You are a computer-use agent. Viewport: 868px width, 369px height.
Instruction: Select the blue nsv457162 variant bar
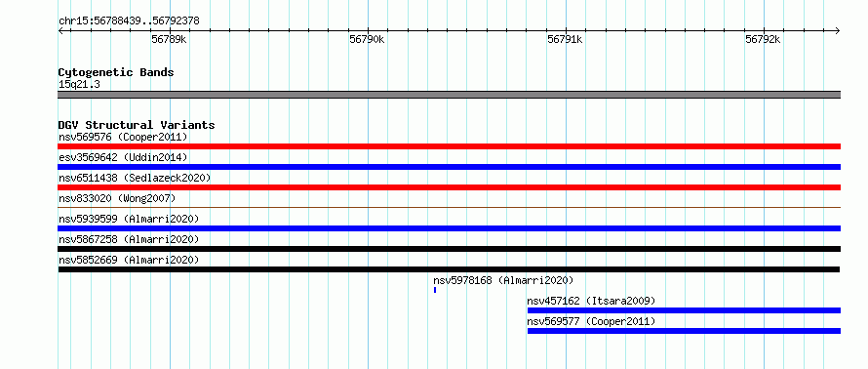pos(684,310)
